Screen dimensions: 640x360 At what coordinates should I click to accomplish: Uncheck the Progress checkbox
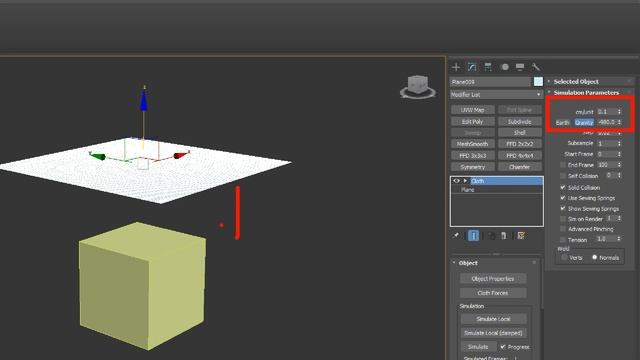[503, 347]
